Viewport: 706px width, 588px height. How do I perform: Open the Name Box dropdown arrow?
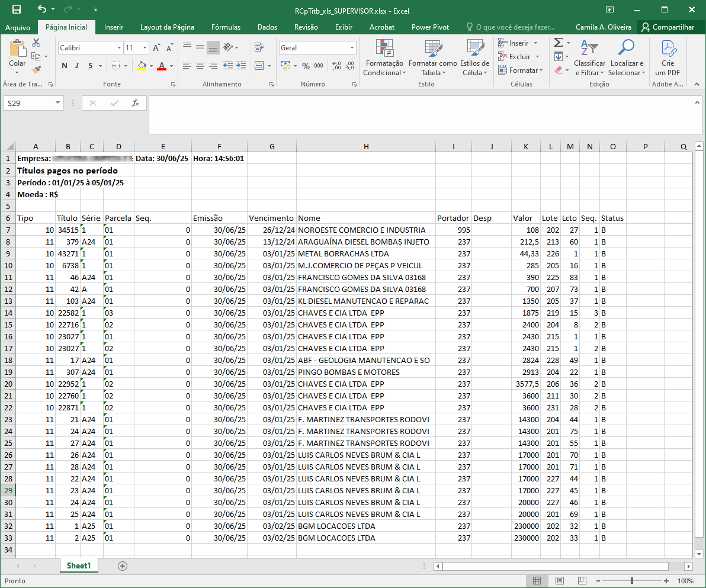point(57,103)
